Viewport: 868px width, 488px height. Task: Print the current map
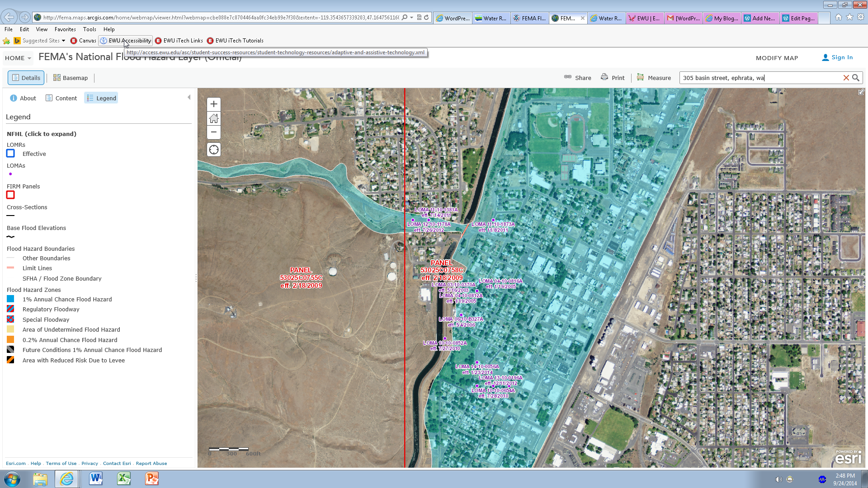(x=613, y=78)
